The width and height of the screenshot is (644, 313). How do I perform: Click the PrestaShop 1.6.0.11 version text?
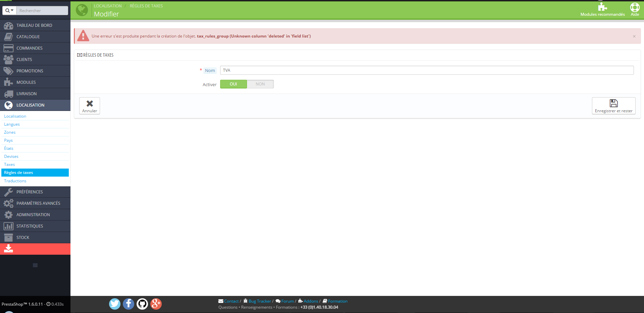22,304
